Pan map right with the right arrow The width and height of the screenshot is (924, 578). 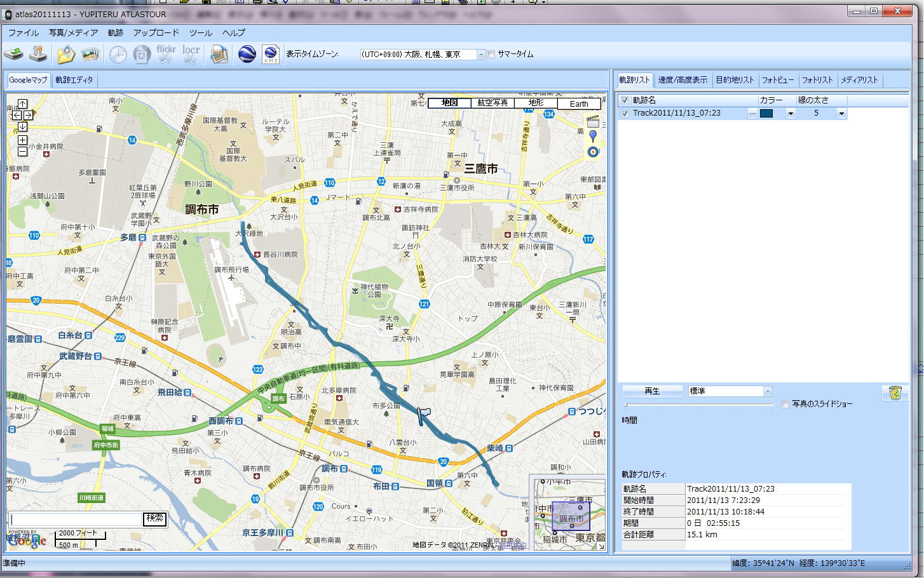click(x=29, y=115)
